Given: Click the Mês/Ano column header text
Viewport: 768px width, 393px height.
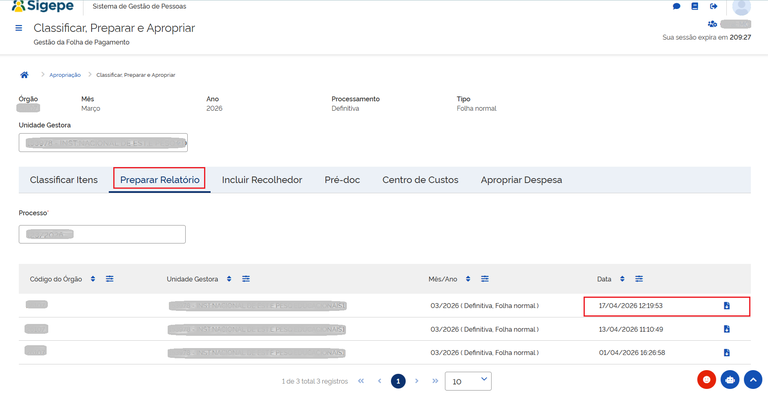Looking at the screenshot, I should (x=443, y=279).
